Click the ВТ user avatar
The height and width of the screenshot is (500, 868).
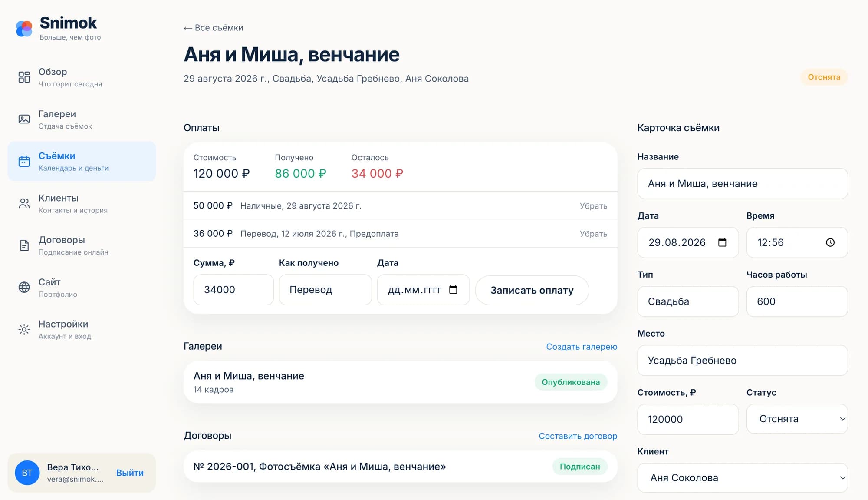pyautogui.click(x=27, y=473)
